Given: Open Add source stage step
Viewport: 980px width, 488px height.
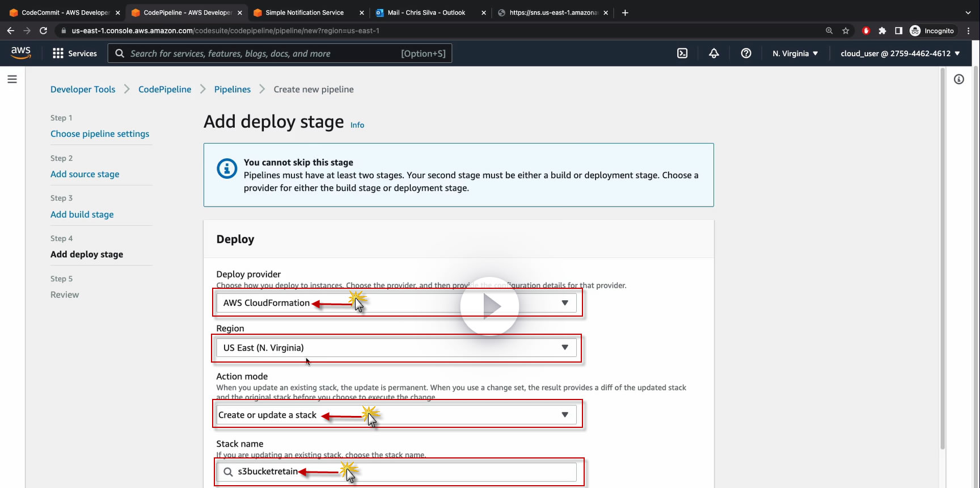Looking at the screenshot, I should 85,174.
